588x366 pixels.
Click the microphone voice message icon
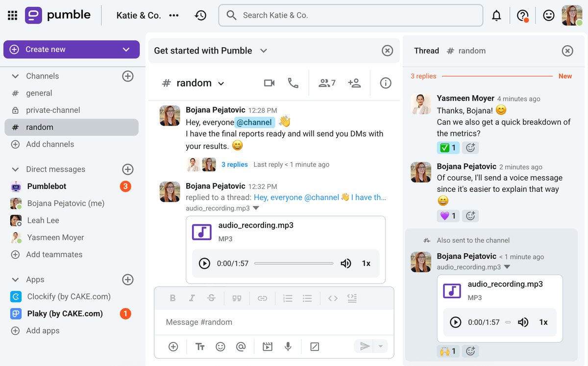tap(288, 347)
